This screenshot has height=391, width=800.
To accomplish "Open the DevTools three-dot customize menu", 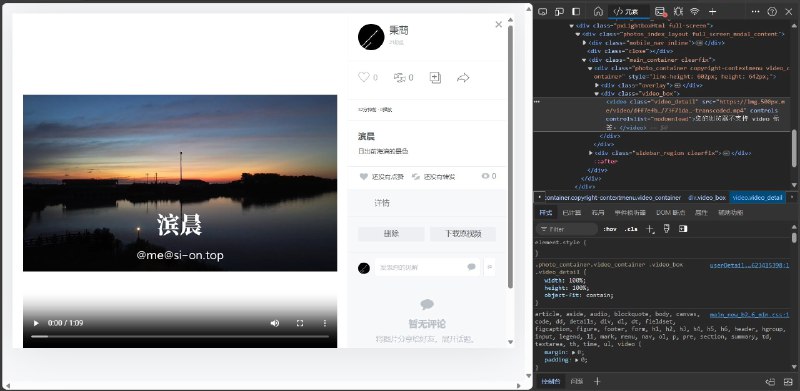I will [756, 11].
